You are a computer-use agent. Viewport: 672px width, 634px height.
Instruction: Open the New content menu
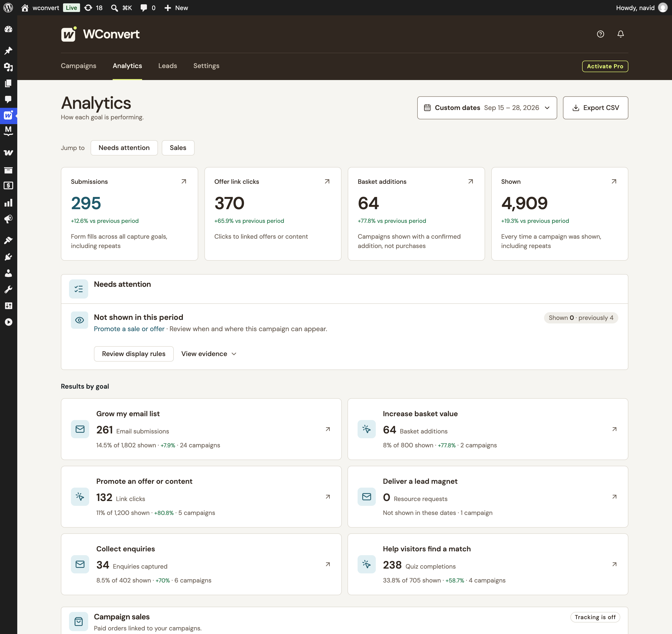click(x=176, y=8)
